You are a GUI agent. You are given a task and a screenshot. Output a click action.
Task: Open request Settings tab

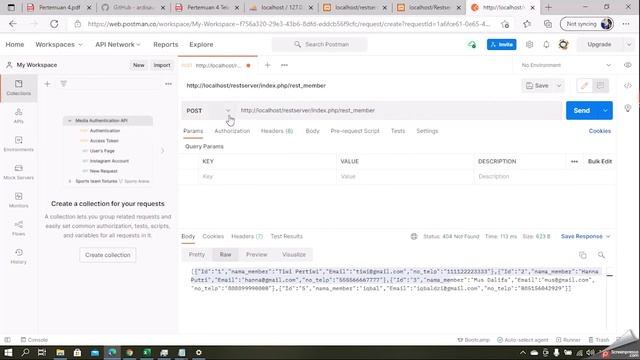[427, 131]
